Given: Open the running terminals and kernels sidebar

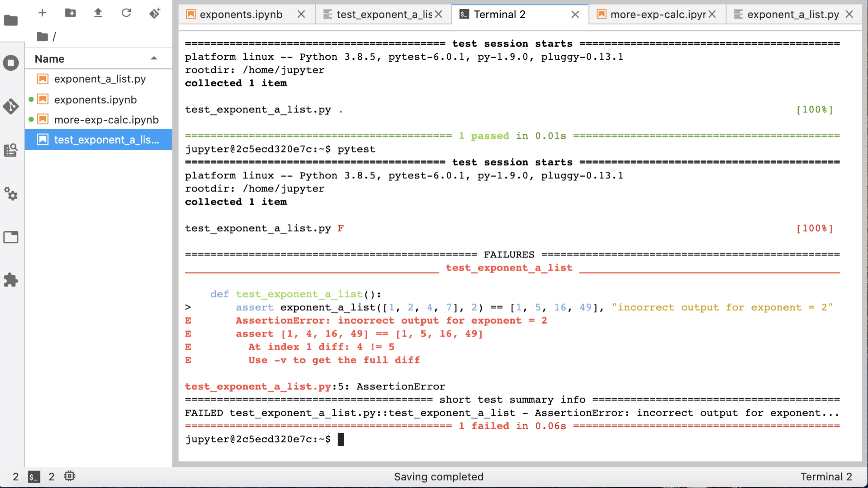Looking at the screenshot, I should [x=11, y=63].
